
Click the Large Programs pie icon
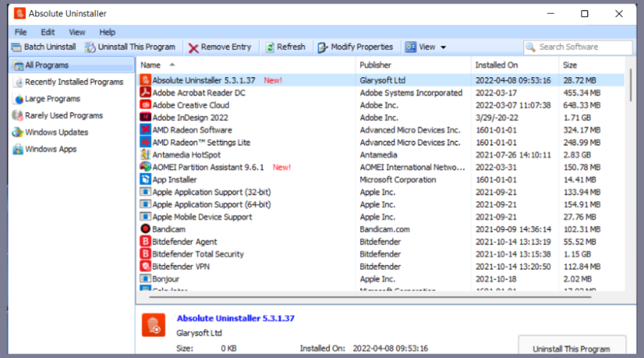tap(19, 99)
